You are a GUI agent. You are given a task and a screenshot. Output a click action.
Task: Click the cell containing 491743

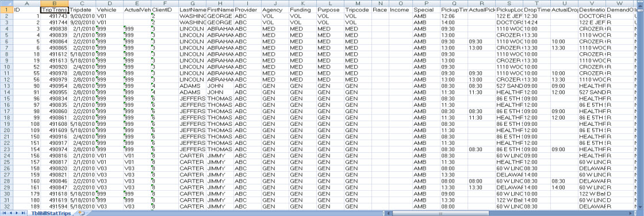(x=54, y=16)
